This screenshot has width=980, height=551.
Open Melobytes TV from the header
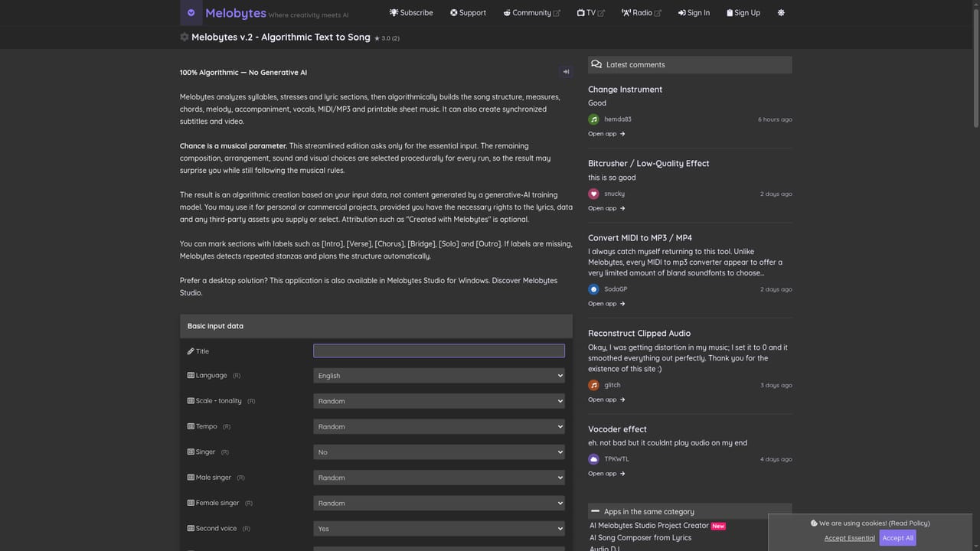[x=590, y=13]
